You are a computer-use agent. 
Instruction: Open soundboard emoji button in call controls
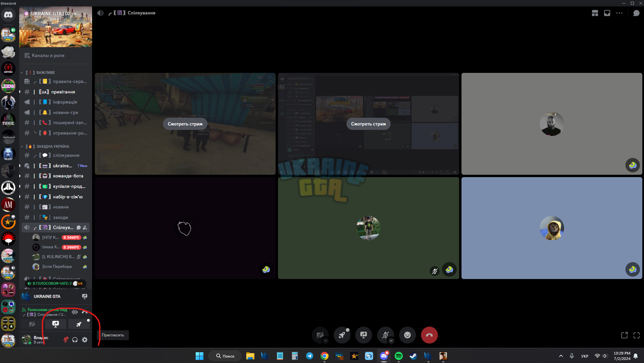click(408, 335)
